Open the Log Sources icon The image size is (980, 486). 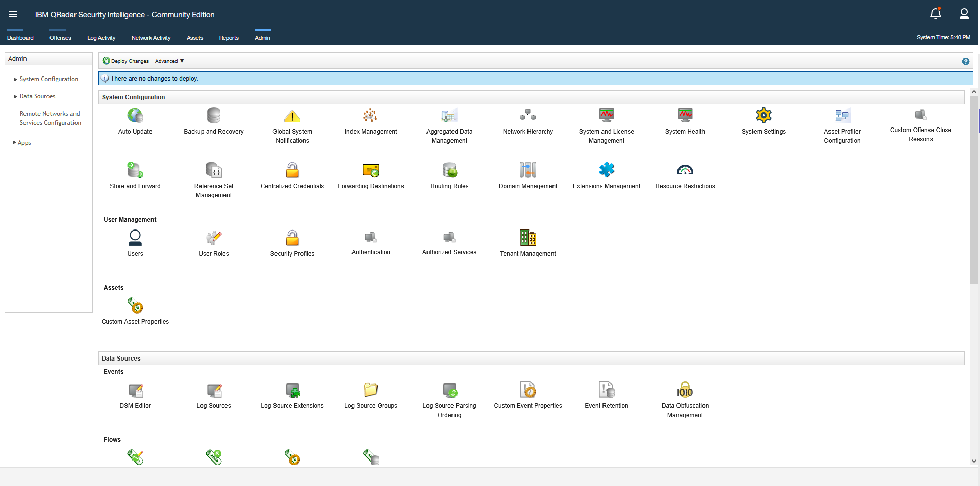(x=213, y=391)
